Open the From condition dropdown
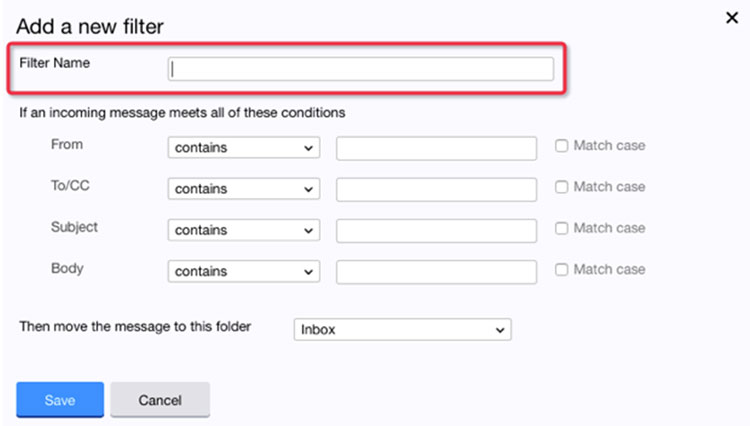The width and height of the screenshot is (750, 426). (x=243, y=148)
